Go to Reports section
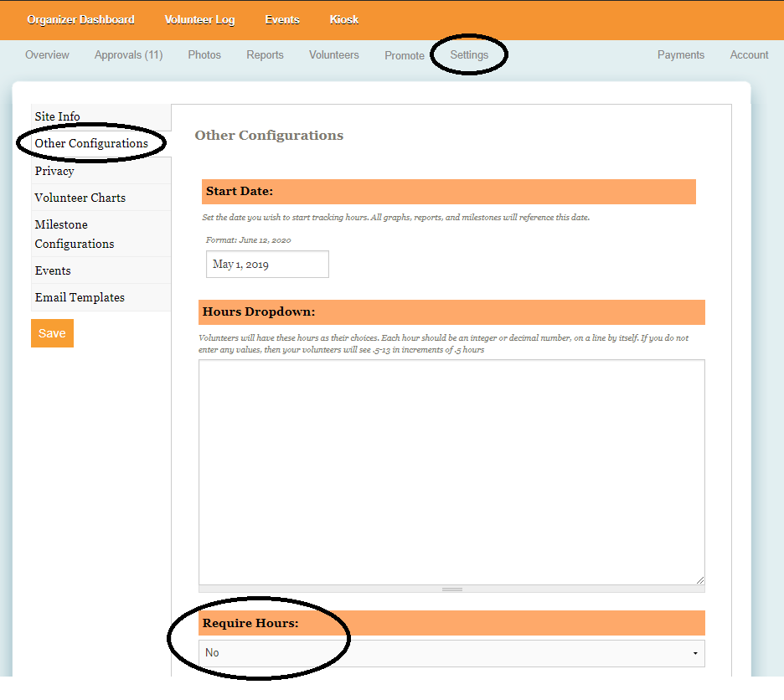Image resolution: width=784 pixels, height=700 pixels. click(265, 54)
